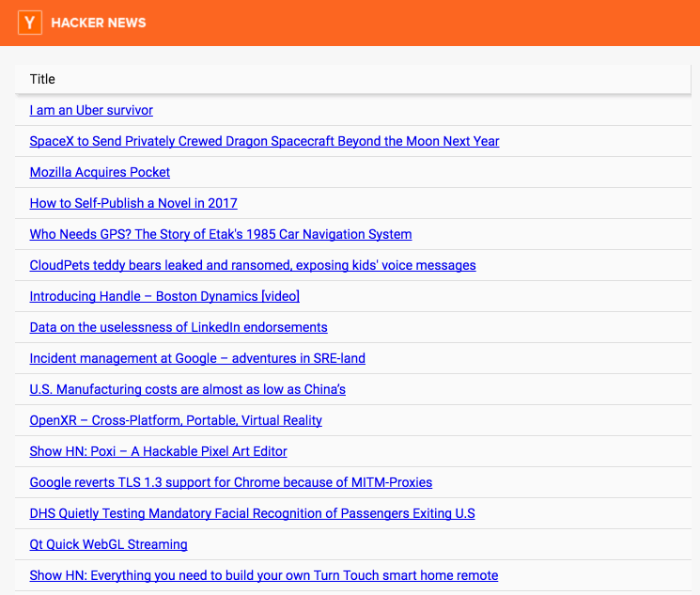The image size is (700, 595).
Task: Open the OpenXR Cross-Platform Virtual Reality link
Action: point(176,420)
